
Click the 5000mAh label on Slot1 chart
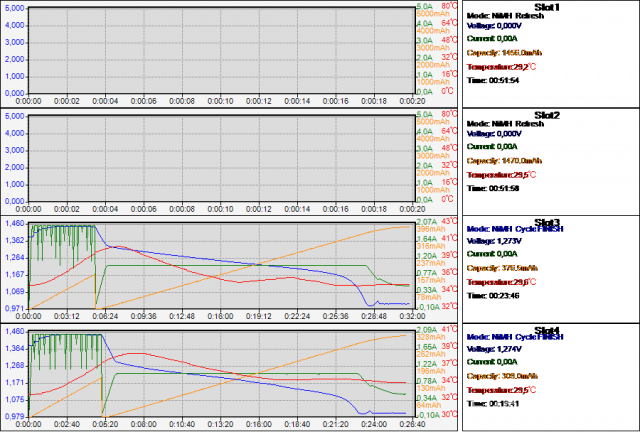433,14
